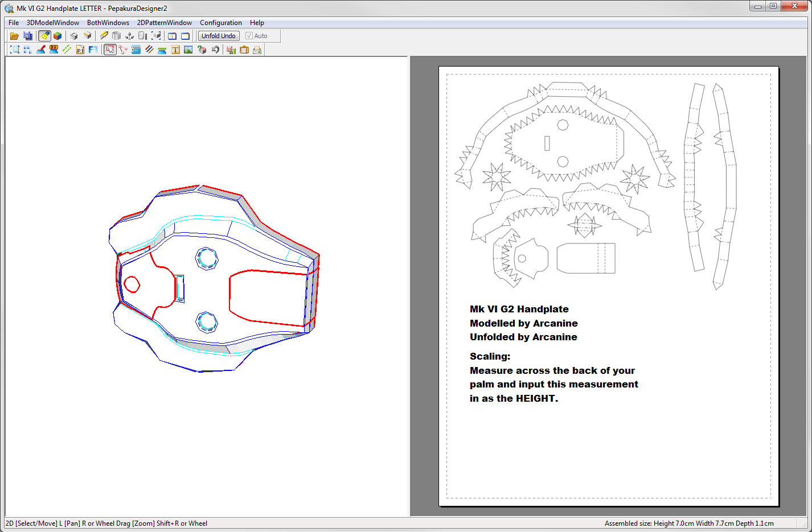
Task: Click the P.1 page number icon
Action: (x=80, y=50)
